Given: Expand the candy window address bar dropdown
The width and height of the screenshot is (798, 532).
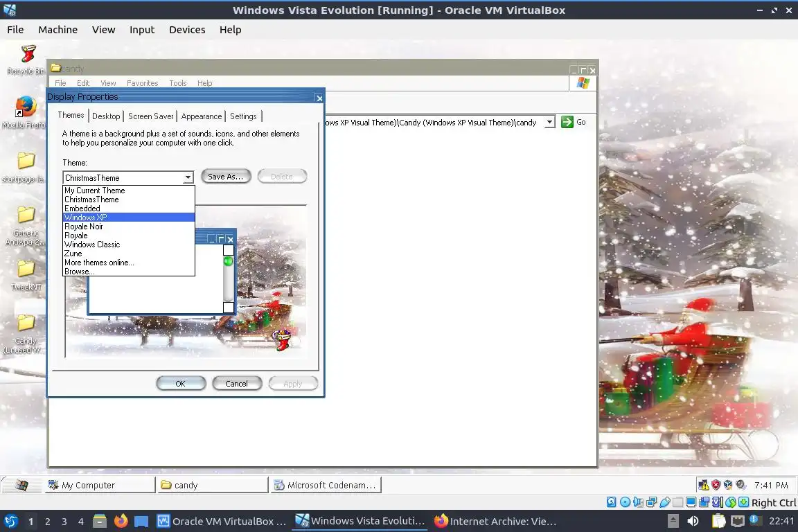Looking at the screenshot, I should pyautogui.click(x=549, y=122).
